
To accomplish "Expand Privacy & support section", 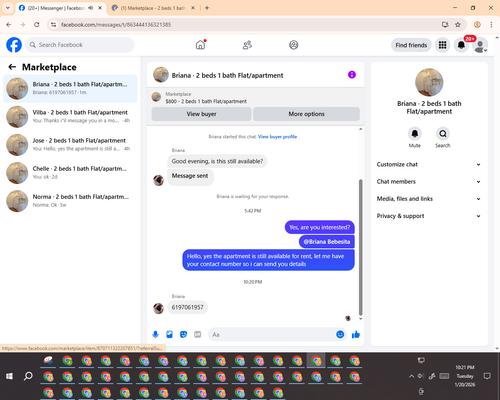I will pos(429,216).
